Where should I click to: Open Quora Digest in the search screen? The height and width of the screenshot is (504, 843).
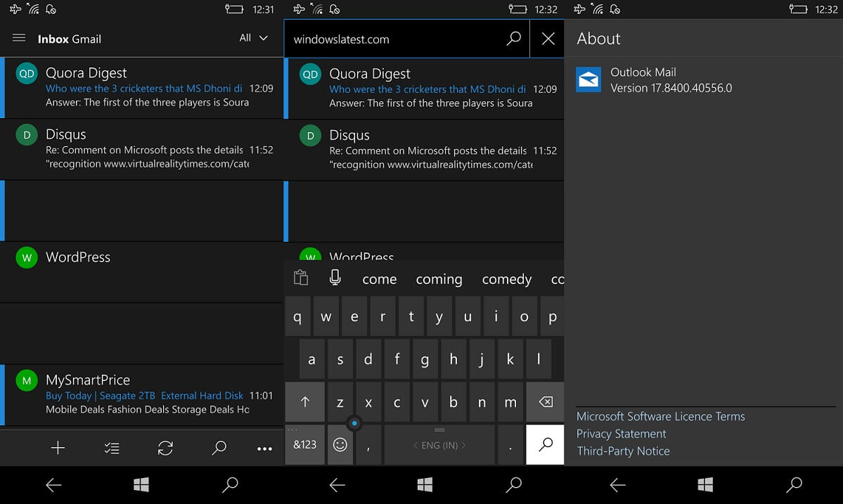point(424,88)
